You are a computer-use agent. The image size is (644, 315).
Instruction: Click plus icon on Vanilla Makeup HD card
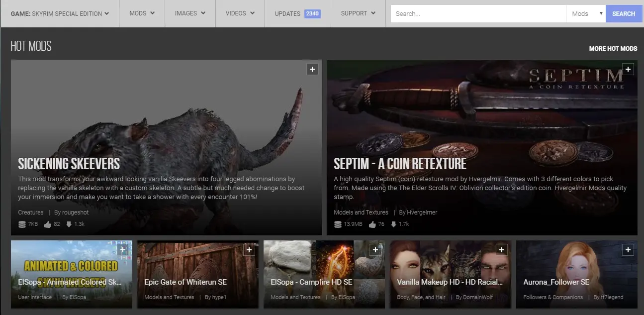coord(502,250)
